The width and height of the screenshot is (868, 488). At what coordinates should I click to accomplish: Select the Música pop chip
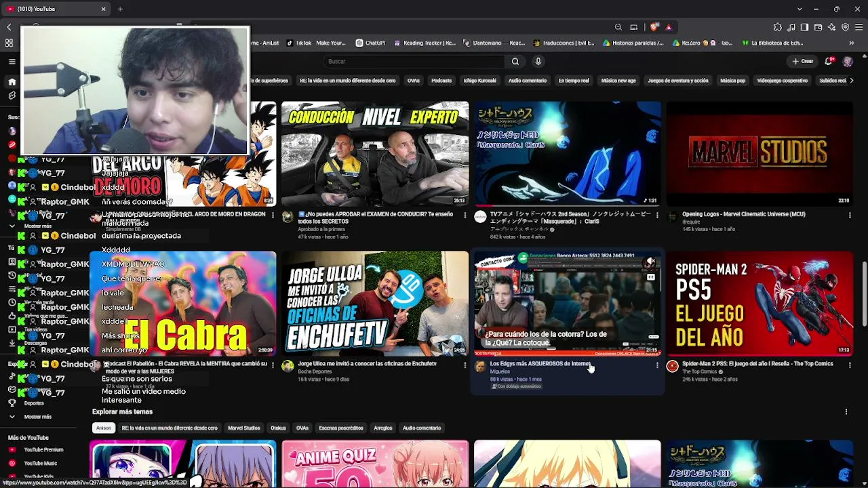(732, 81)
